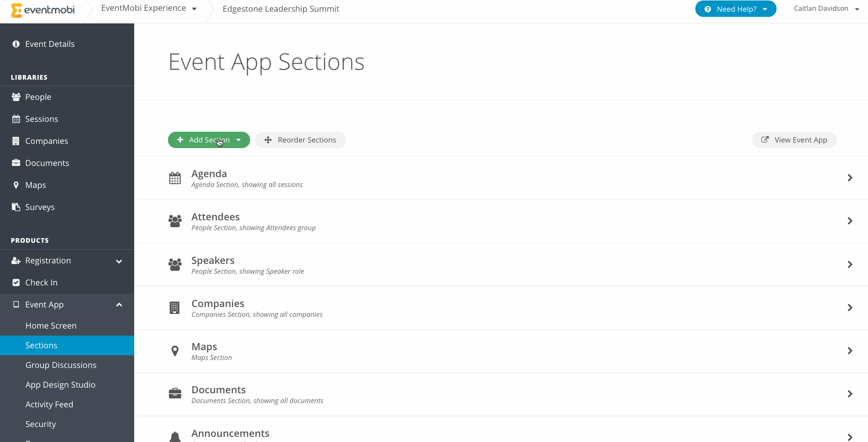Viewport: 868px width, 442px height.
Task: Collapse the Event App submenu chevron
Action: coord(119,305)
